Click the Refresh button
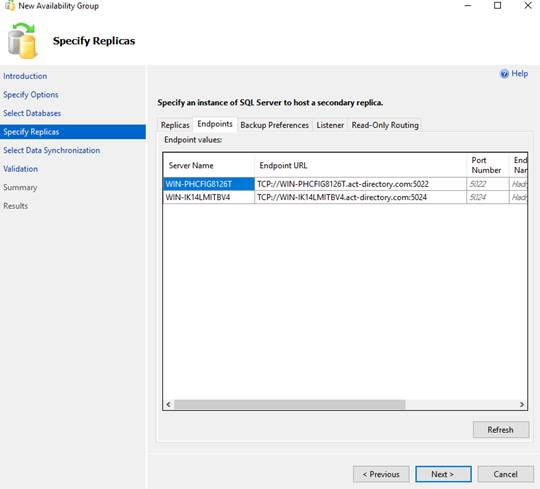Screen dimensions: 540x489 (x=501, y=430)
